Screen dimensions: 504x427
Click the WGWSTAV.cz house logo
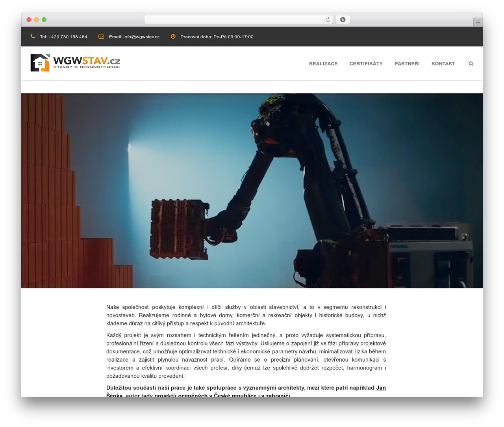75,63
